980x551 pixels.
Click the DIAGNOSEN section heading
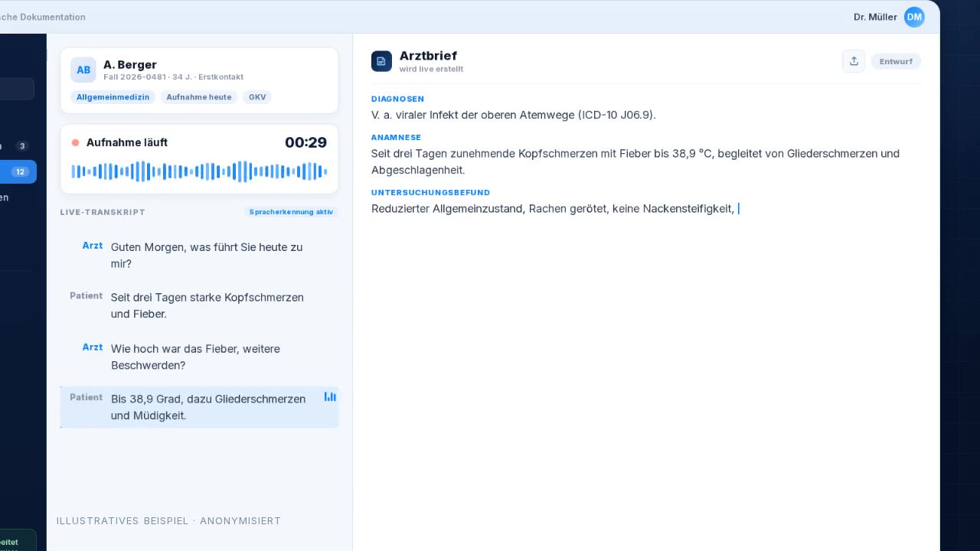pos(397,99)
